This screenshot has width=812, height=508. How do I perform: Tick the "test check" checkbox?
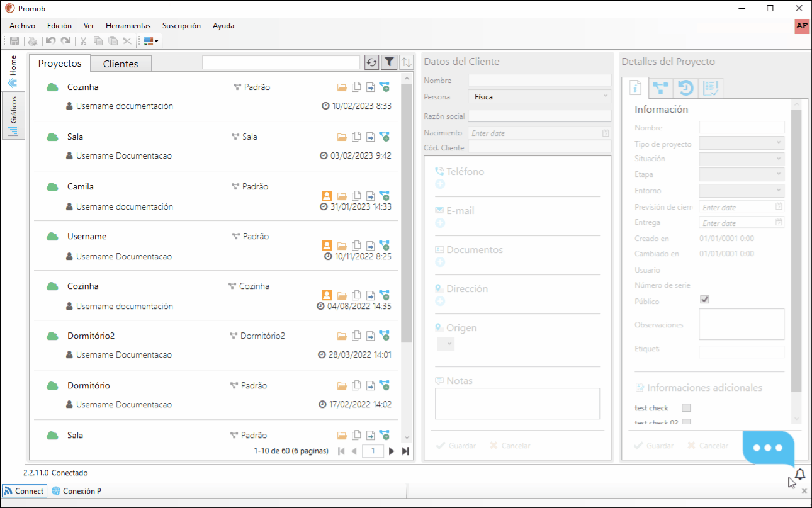coord(687,408)
